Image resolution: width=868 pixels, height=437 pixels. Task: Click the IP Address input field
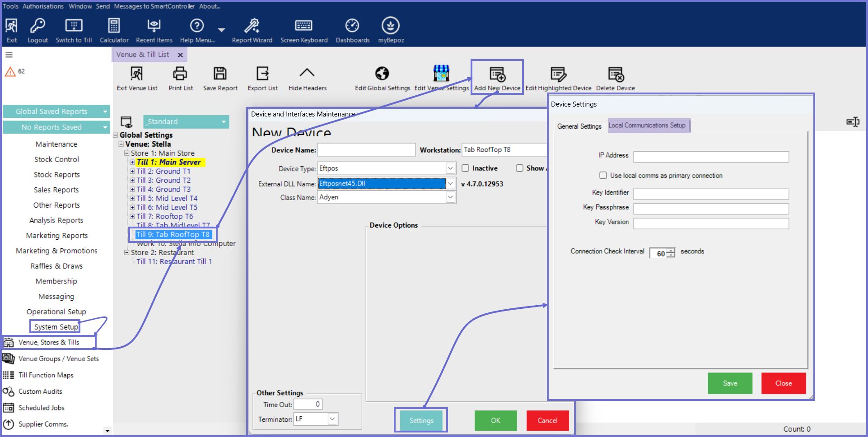point(711,157)
